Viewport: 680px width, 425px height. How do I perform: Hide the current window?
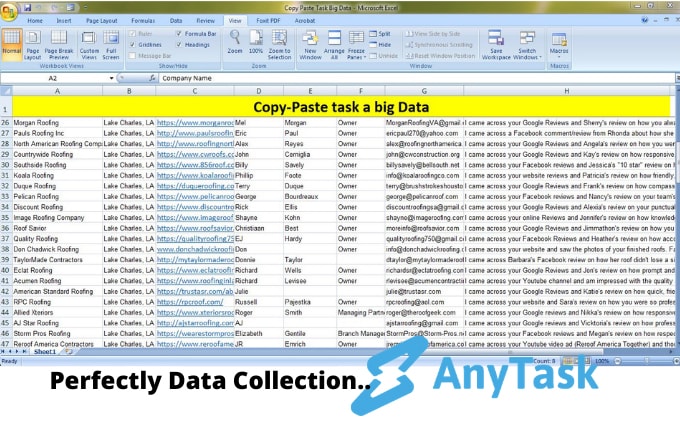[x=380, y=45]
